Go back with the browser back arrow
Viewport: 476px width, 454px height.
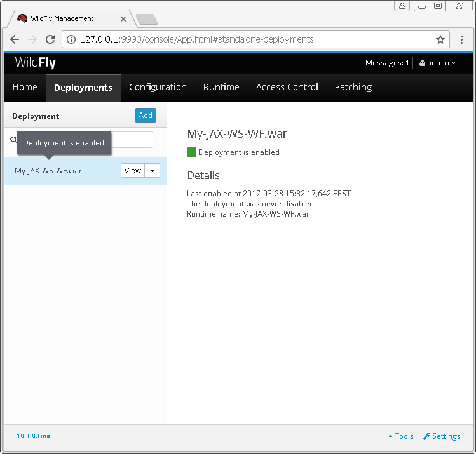(x=15, y=39)
